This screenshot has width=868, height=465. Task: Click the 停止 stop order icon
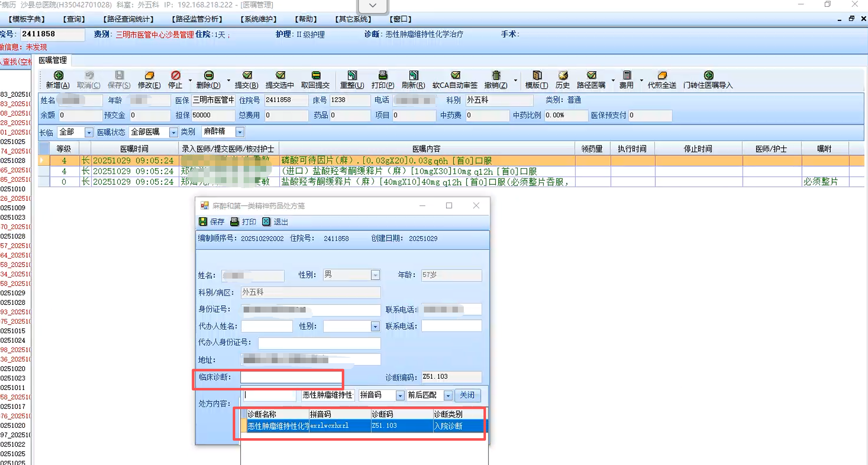coord(175,76)
